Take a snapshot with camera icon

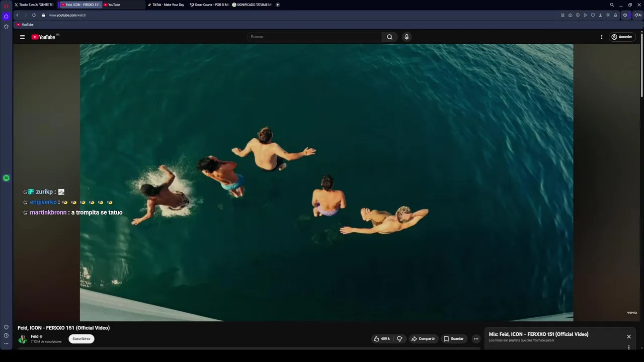pyautogui.click(x=570, y=15)
